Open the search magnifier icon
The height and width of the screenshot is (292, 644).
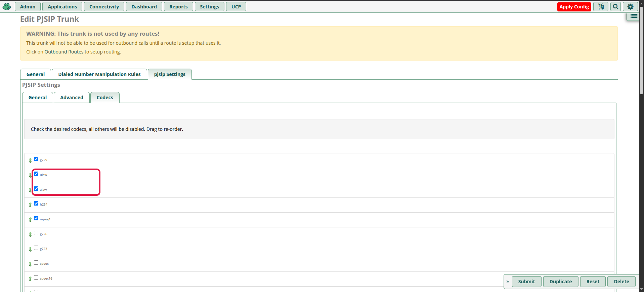615,7
